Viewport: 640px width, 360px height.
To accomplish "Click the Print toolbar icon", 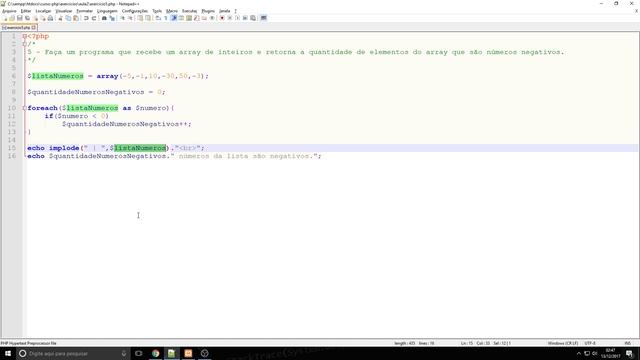I will coord(51,18).
